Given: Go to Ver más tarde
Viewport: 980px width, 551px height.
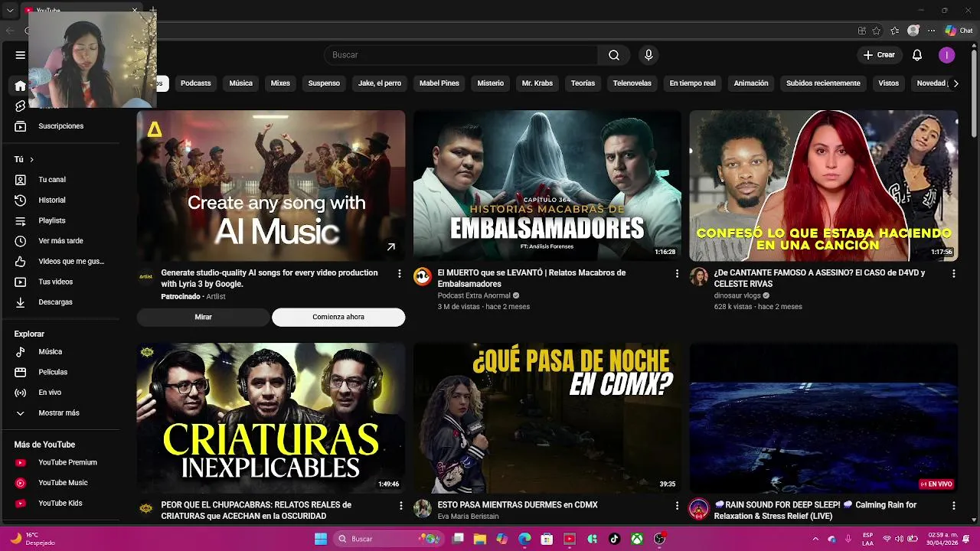Looking at the screenshot, I should tap(61, 241).
